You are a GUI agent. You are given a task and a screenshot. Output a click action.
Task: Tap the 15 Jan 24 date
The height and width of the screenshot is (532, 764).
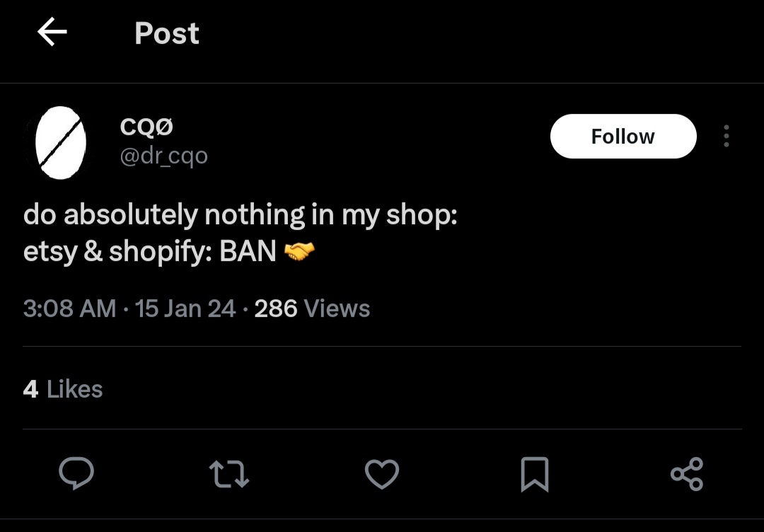tap(185, 308)
